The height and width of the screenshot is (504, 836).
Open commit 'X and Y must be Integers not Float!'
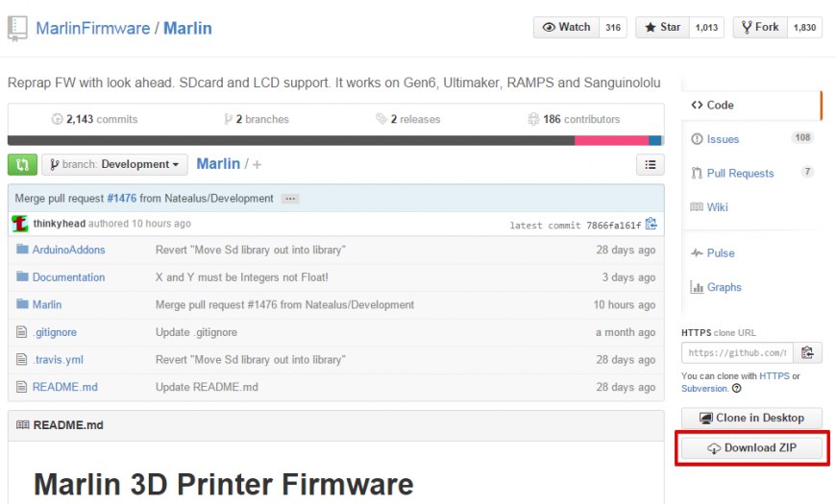point(241,277)
